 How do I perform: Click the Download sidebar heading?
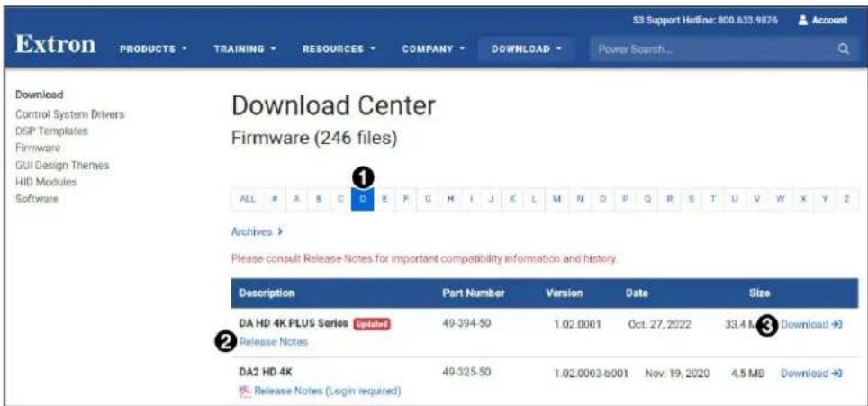pyautogui.click(x=40, y=95)
